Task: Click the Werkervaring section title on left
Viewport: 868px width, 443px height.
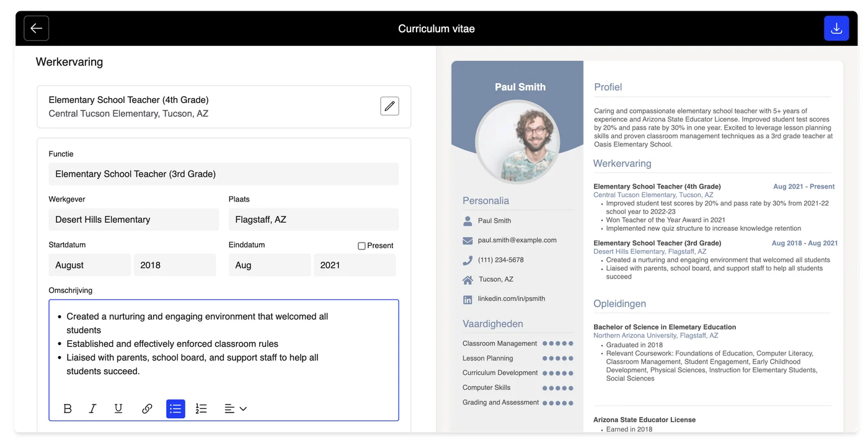Action: pyautogui.click(x=69, y=62)
